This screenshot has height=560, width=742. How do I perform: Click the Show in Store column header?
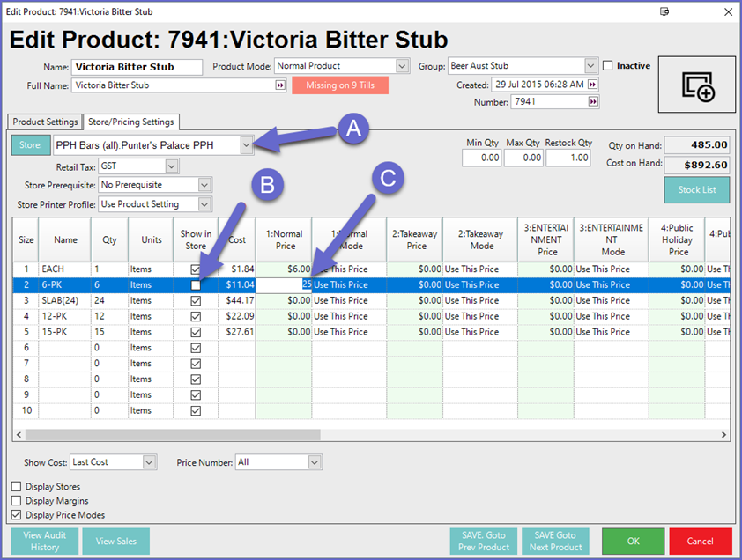point(196,239)
